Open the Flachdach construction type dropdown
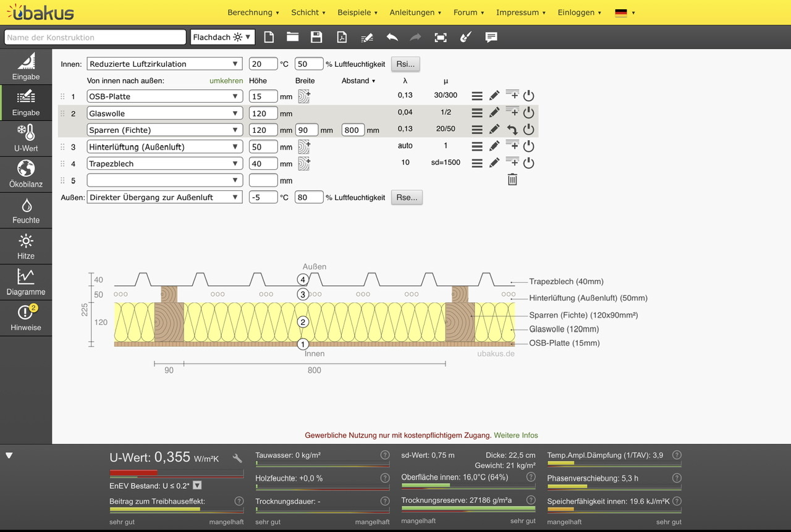Viewport: 791px width, 532px height. [222, 37]
